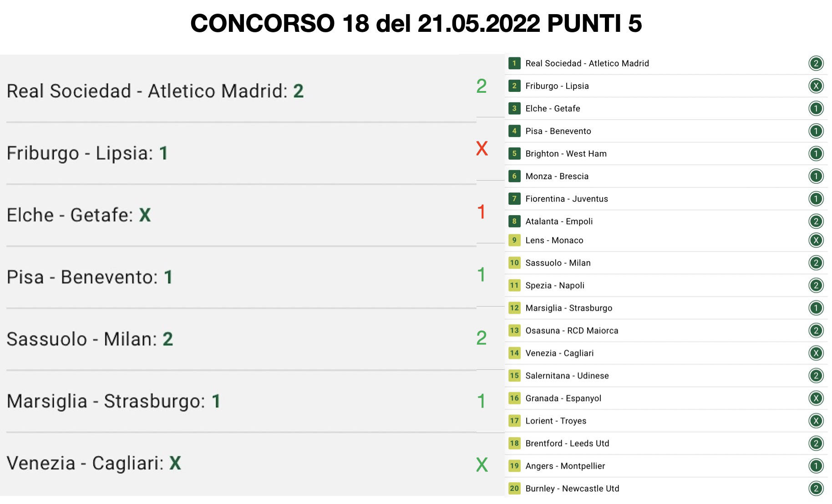Click the CONCORSO 18 del 21.05.2022 heading

[416, 23]
